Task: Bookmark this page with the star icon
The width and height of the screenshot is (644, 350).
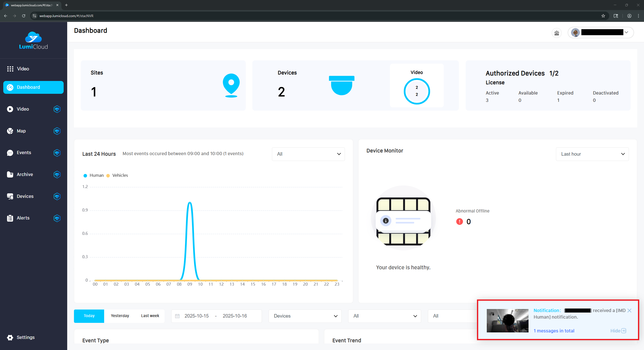Action: pos(603,16)
